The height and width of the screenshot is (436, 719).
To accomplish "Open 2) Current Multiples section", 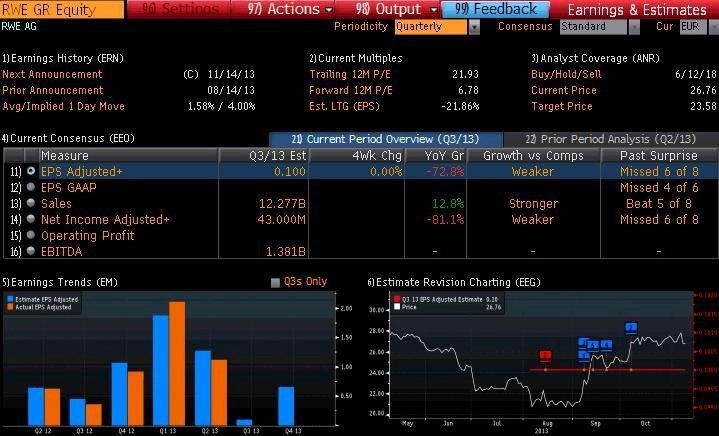I will click(356, 58).
